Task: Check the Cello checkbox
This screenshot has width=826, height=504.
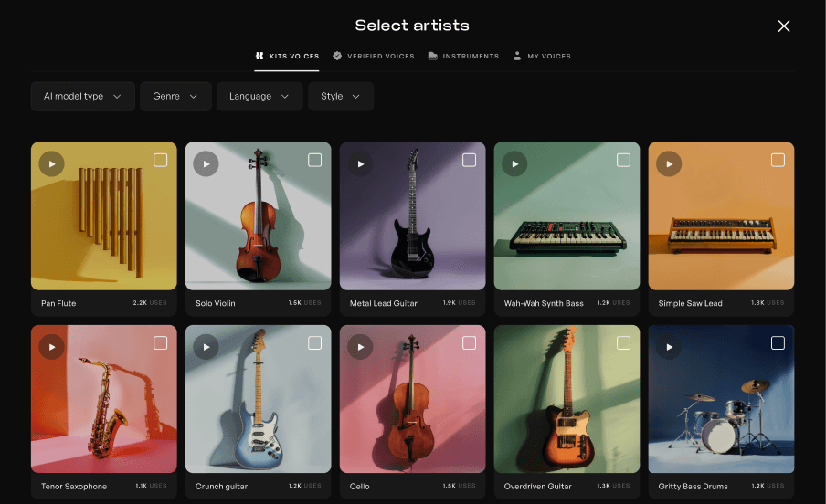Action: pyautogui.click(x=469, y=342)
